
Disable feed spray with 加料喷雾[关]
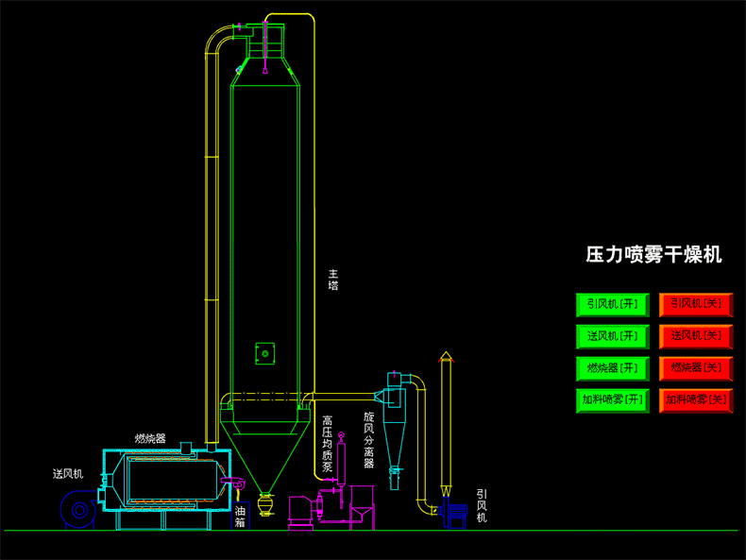(696, 399)
